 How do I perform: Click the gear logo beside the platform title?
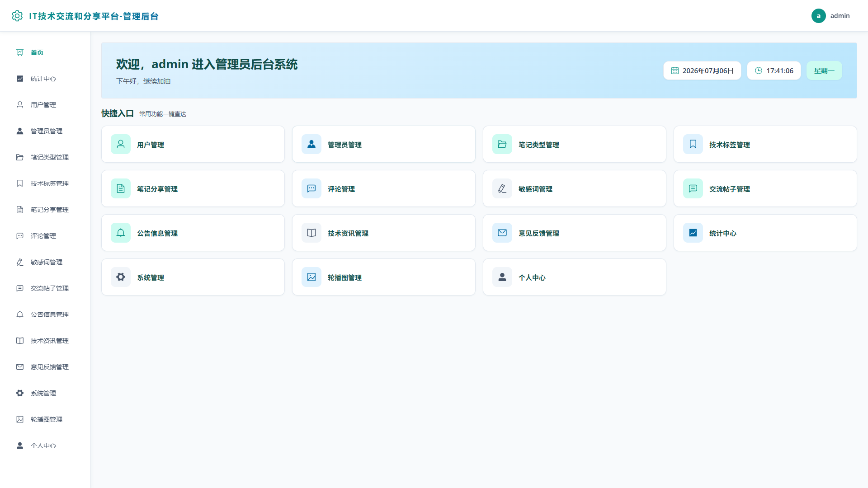(17, 16)
